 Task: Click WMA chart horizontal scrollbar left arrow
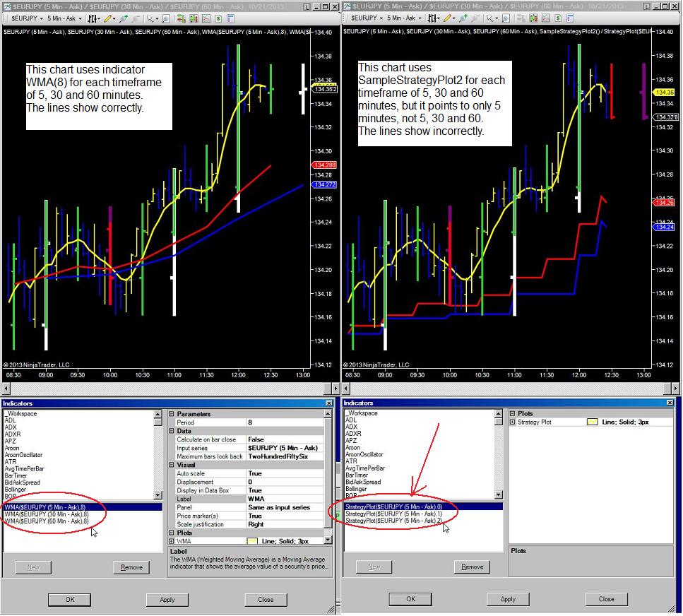click(6, 388)
